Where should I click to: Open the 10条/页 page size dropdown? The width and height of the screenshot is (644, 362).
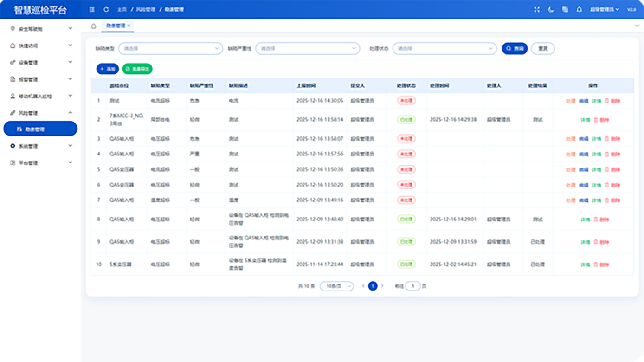click(336, 286)
